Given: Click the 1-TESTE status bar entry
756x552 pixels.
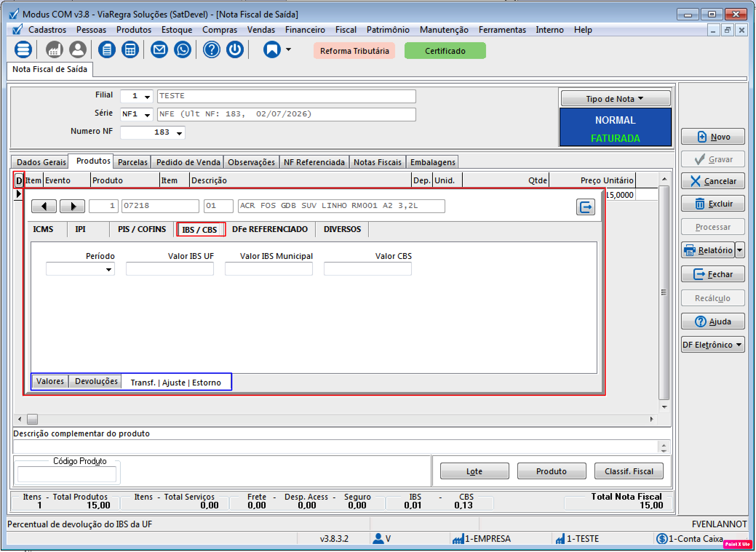Looking at the screenshot, I should pyautogui.click(x=577, y=539).
